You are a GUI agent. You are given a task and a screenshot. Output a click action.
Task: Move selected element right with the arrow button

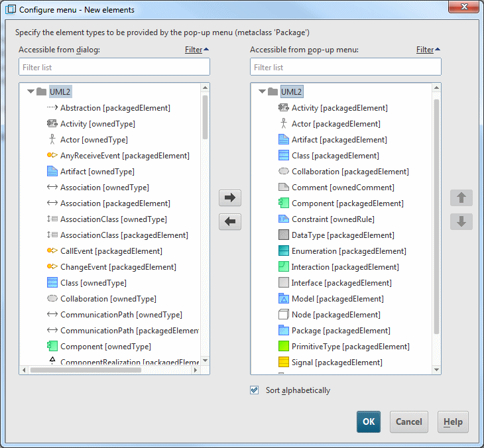230,197
